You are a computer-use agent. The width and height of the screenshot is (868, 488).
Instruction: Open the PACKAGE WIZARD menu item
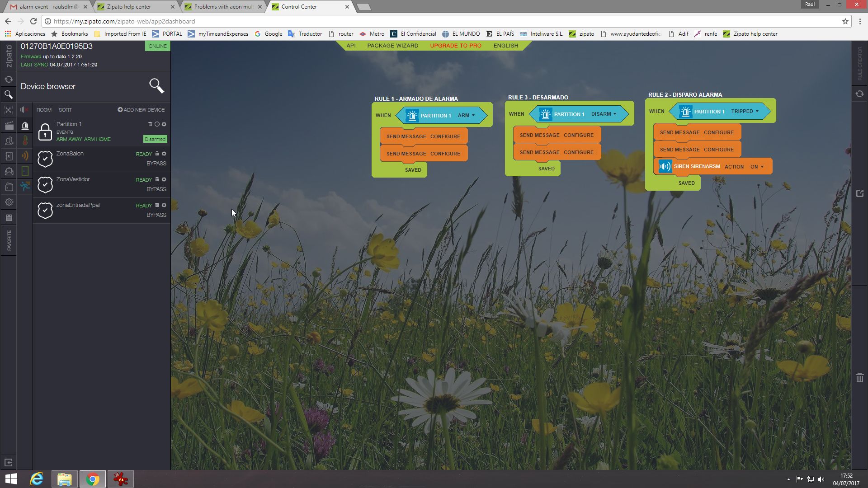(x=392, y=46)
